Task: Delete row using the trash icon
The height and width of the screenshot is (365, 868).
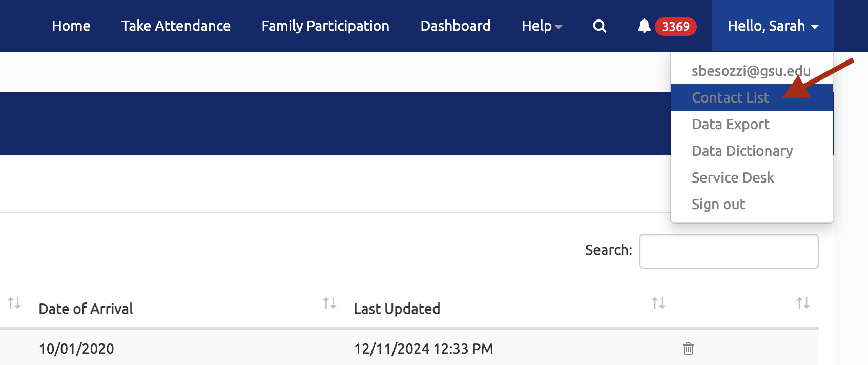Action: click(x=688, y=349)
